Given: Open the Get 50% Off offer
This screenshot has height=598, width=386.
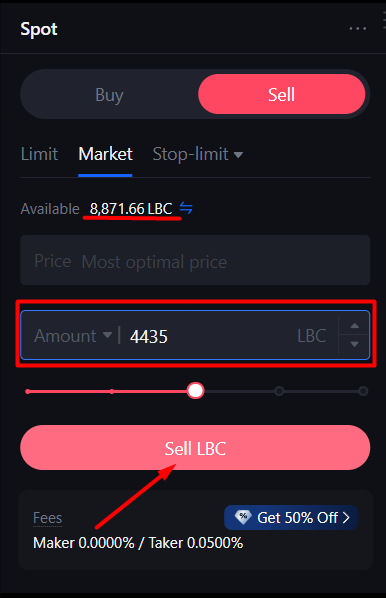Looking at the screenshot, I should click(291, 518).
